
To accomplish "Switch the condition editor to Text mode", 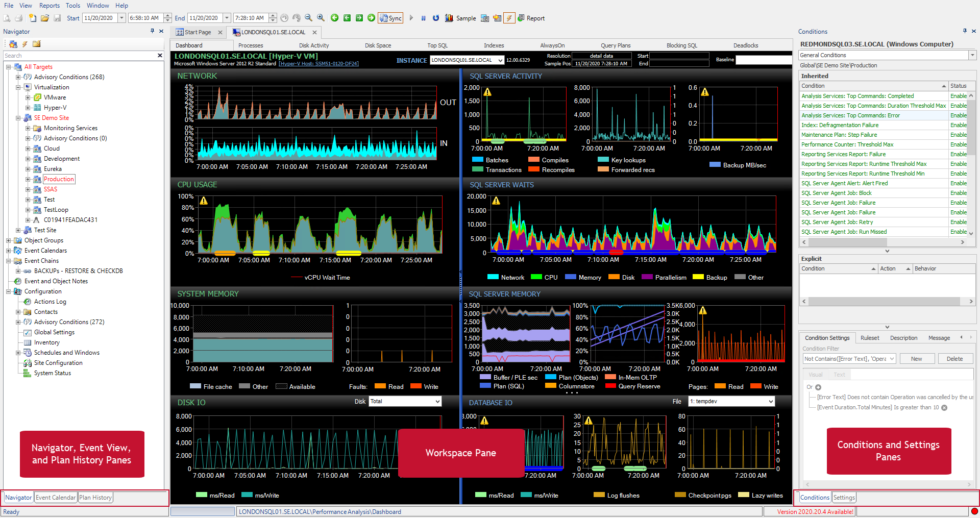I will 840,374.
